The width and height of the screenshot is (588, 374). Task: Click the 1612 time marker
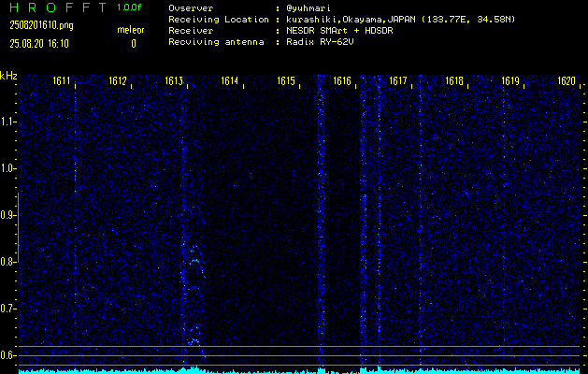point(118,80)
